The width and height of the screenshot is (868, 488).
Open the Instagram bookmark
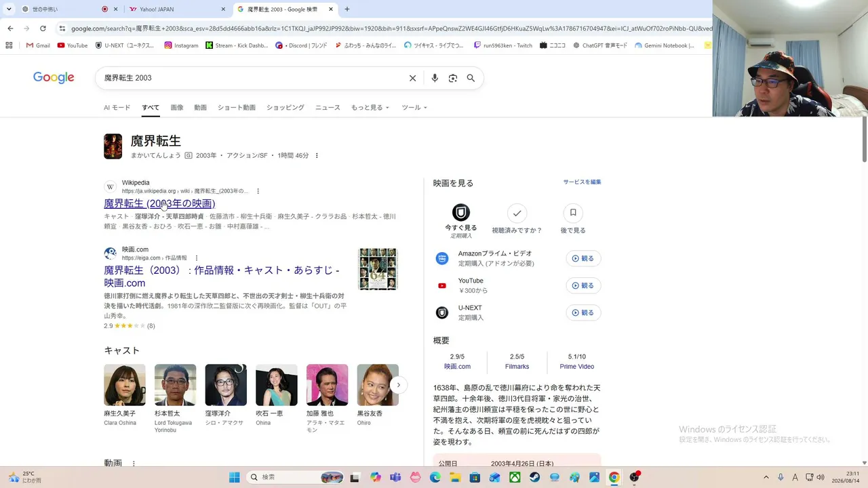(181, 45)
